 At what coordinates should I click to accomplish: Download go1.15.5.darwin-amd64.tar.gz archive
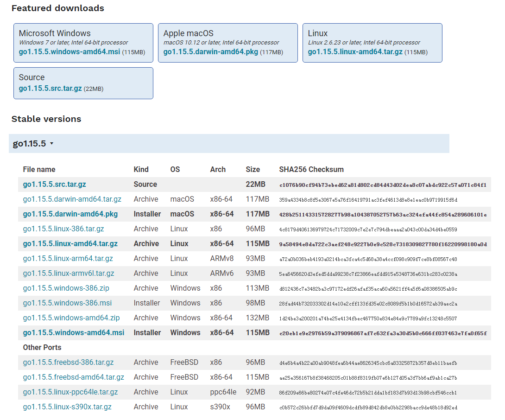(x=72, y=199)
